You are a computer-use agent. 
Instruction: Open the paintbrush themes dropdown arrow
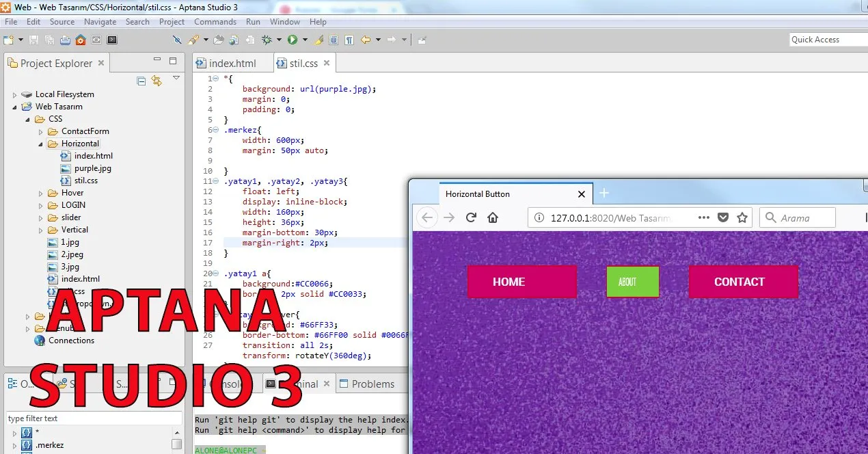206,40
